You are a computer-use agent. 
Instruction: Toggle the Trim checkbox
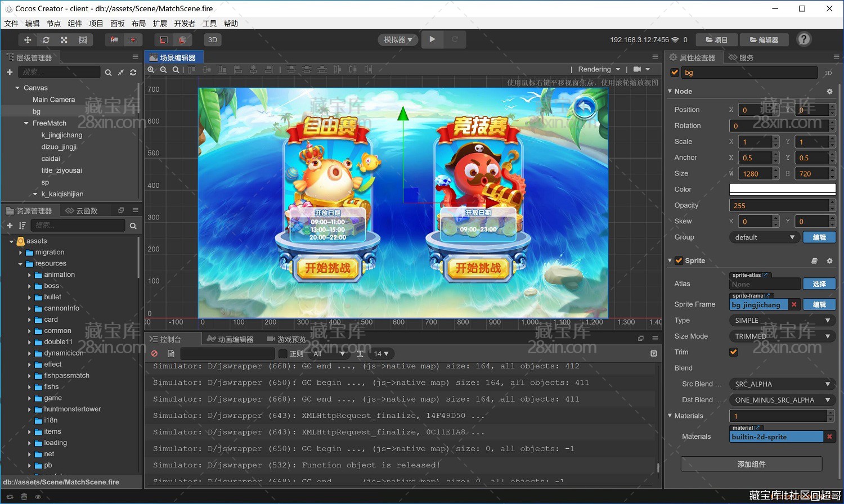(733, 352)
